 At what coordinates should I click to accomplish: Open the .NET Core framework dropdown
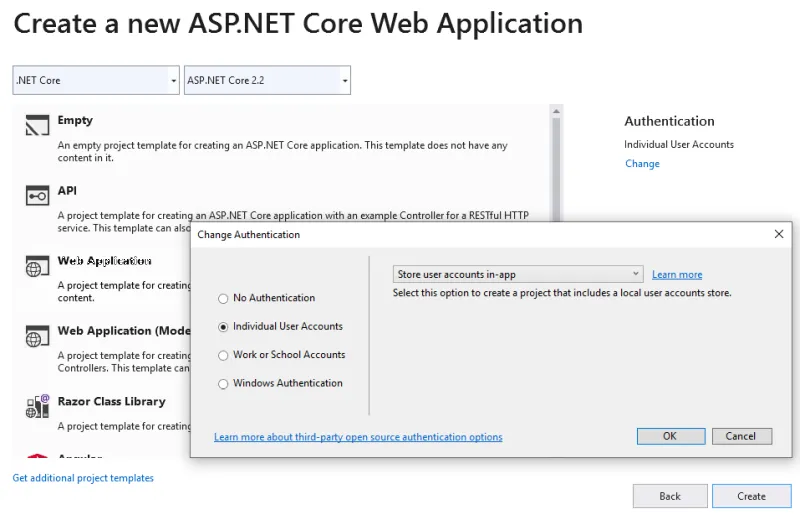[96, 80]
